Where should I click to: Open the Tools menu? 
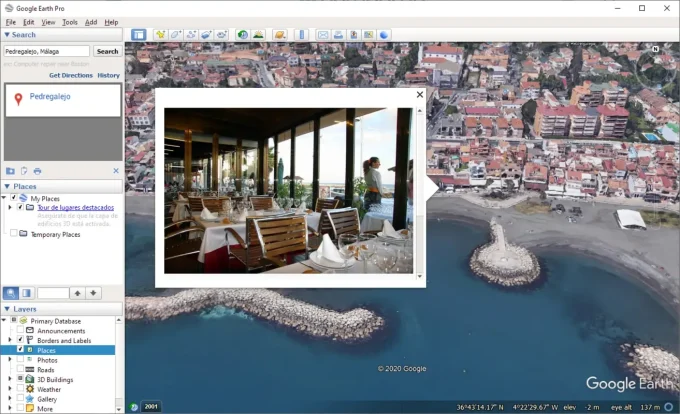(69, 22)
